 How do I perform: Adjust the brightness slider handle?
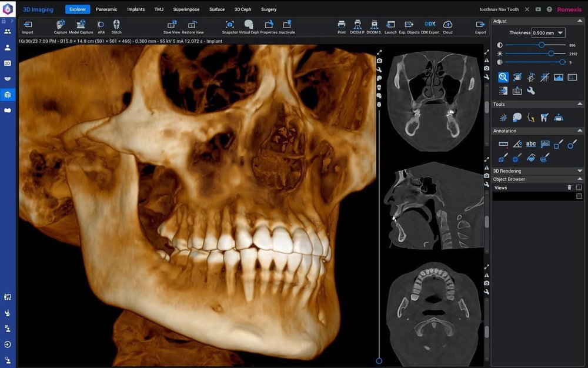551,53
